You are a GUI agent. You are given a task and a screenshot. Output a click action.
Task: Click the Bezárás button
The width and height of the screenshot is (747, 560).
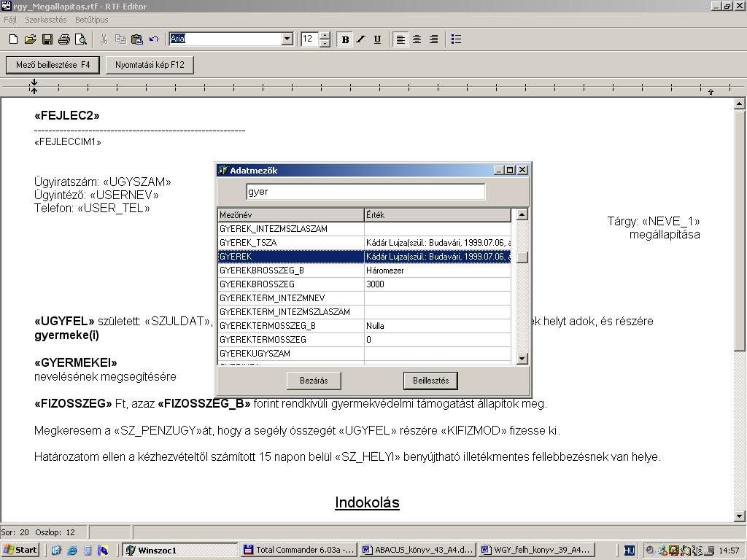tap(314, 381)
